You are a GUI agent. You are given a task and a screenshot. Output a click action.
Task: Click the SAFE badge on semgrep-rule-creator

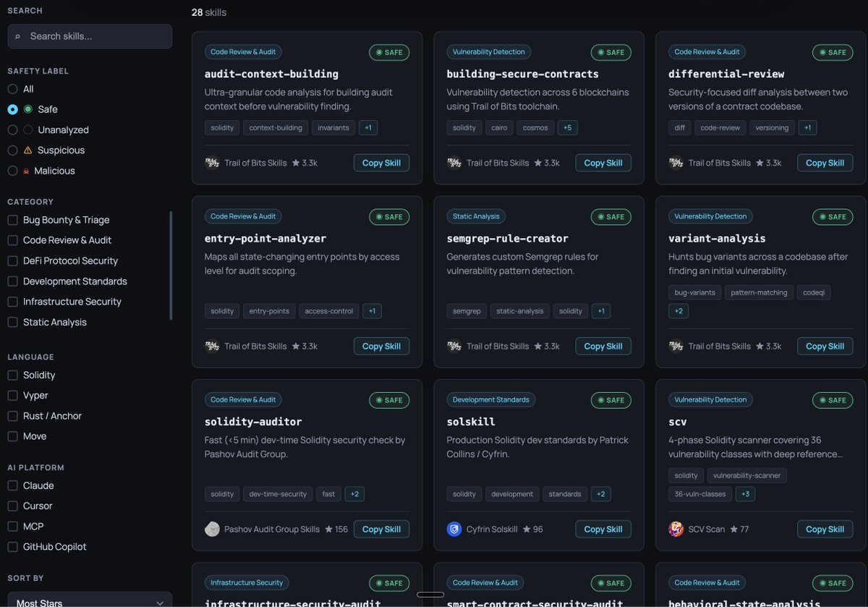click(x=610, y=216)
